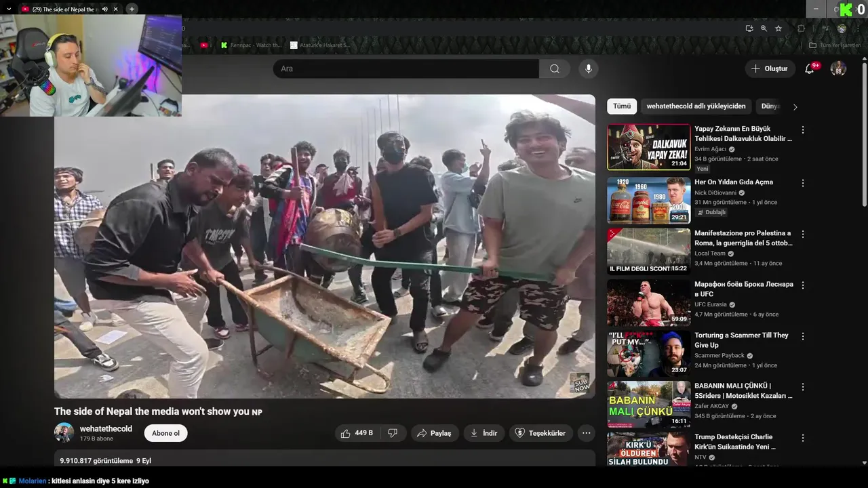
Task: Click the install app icon in the address bar
Action: 749,28
